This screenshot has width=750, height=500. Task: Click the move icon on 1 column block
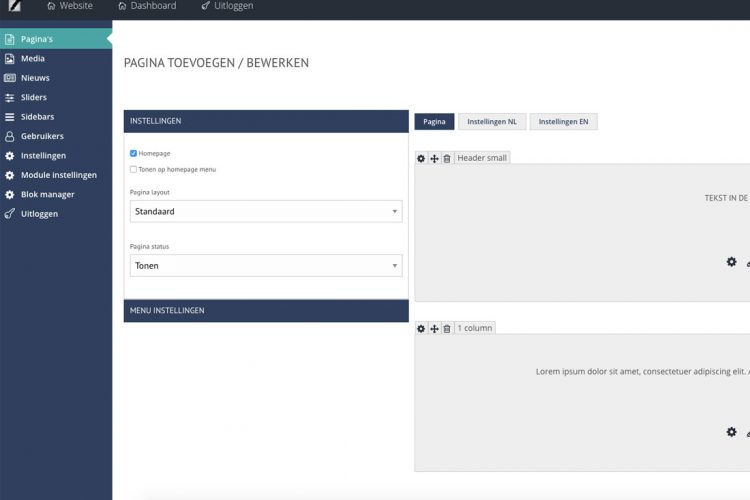434,328
